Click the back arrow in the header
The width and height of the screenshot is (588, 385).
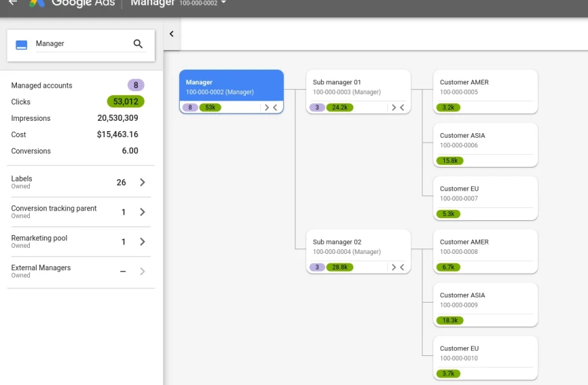click(13, 3)
